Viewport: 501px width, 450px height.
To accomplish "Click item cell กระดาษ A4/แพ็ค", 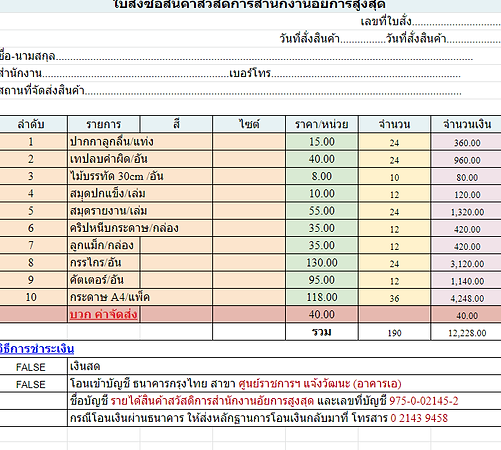I will [x=140, y=297].
